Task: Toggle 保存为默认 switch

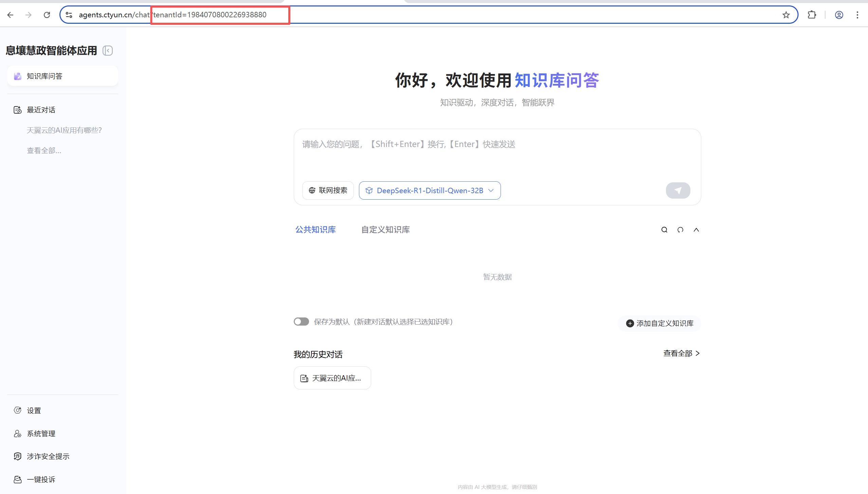Action: pos(301,322)
